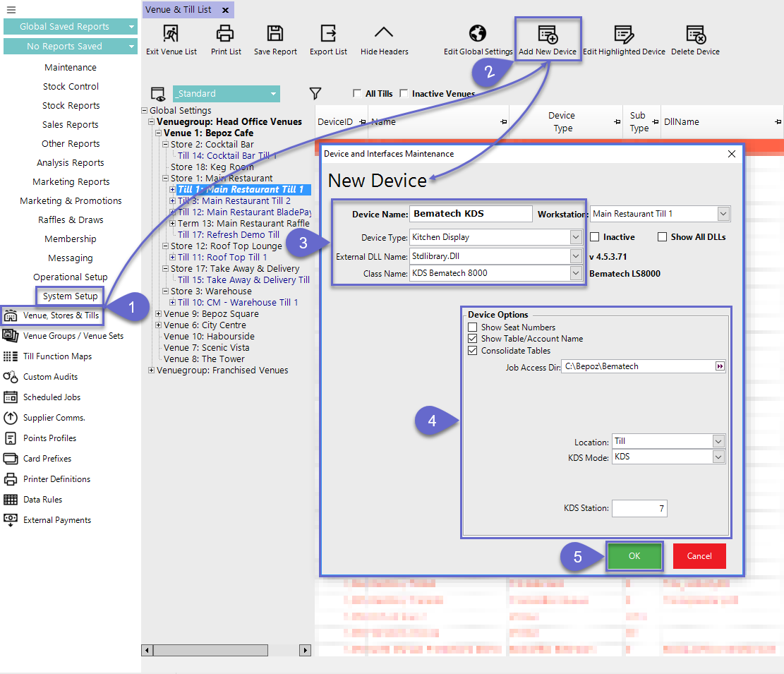
Task: Click the Exit Venue List icon
Action: click(171, 33)
